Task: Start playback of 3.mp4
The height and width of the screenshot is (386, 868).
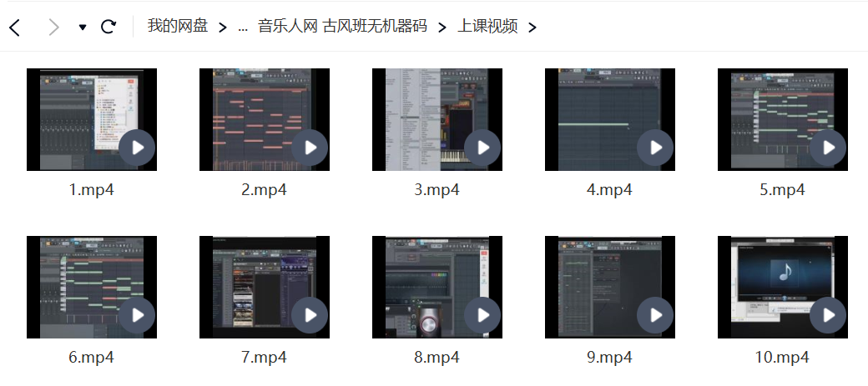Action: click(x=482, y=148)
